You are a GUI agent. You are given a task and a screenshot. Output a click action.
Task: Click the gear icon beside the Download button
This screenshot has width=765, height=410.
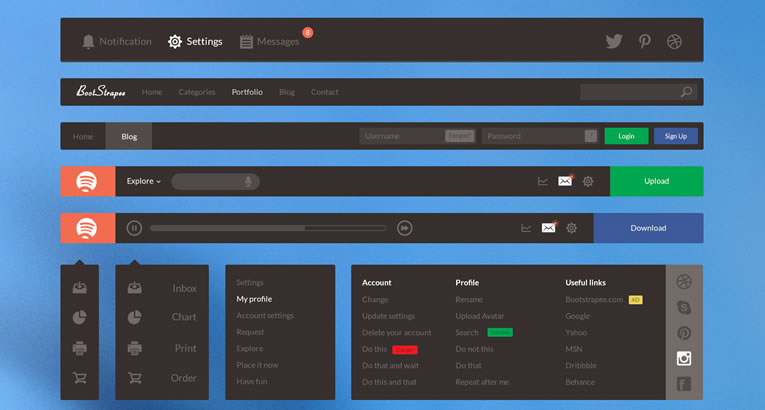pos(571,228)
